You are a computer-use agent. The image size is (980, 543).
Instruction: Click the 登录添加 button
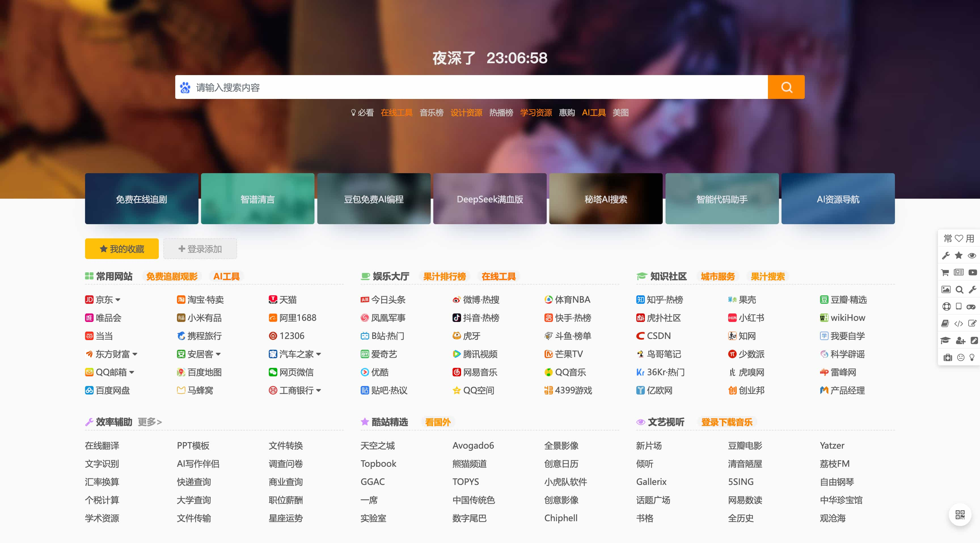[x=200, y=249]
